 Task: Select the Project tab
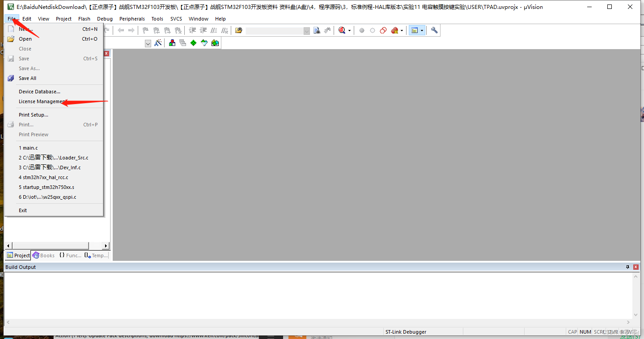(x=18, y=255)
